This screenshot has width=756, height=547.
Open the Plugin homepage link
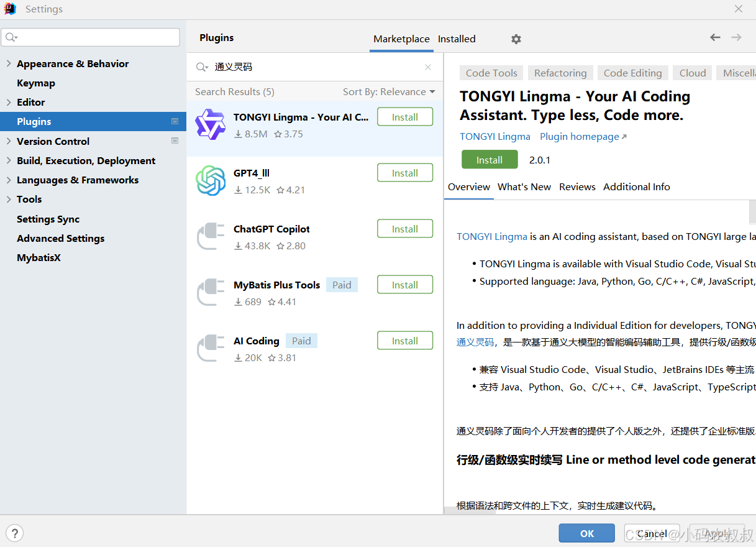583,136
